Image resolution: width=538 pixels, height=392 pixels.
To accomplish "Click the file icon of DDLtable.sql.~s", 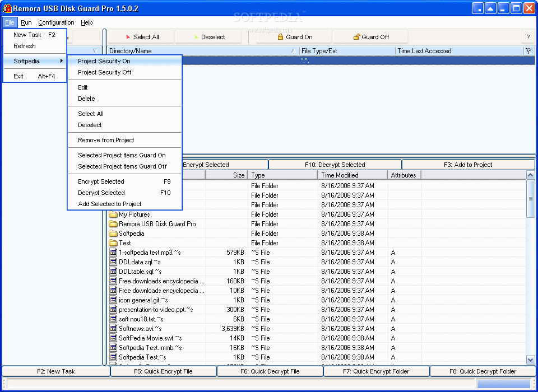I will [113, 272].
